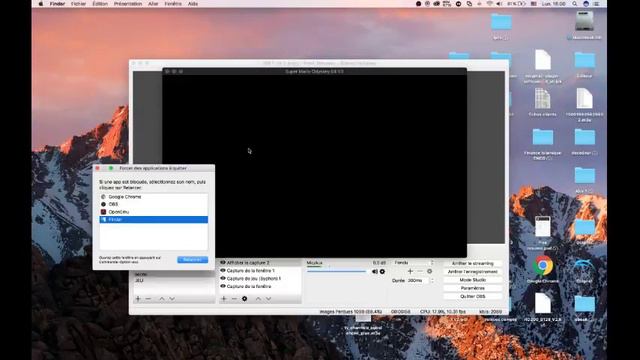The height and width of the screenshot is (360, 640).
Task: Mute the Mic/Aux speaker icon
Action: click(375, 271)
